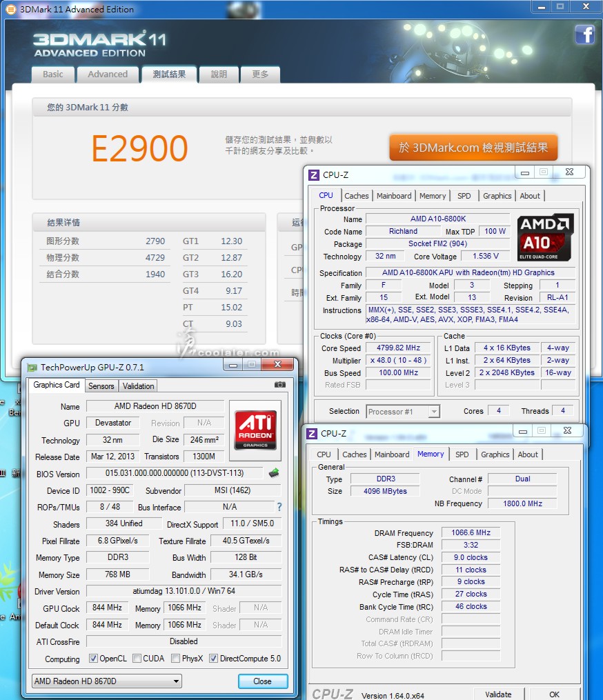Switch to the Advanced tab in 3DMark
Image resolution: width=603 pixels, height=700 pixels.
(108, 74)
